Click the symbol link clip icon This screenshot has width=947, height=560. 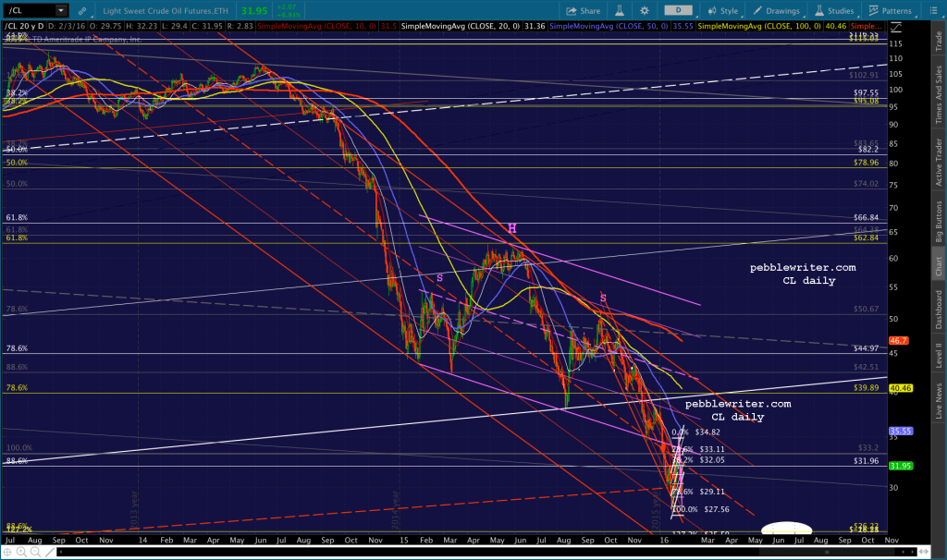[x=82, y=11]
